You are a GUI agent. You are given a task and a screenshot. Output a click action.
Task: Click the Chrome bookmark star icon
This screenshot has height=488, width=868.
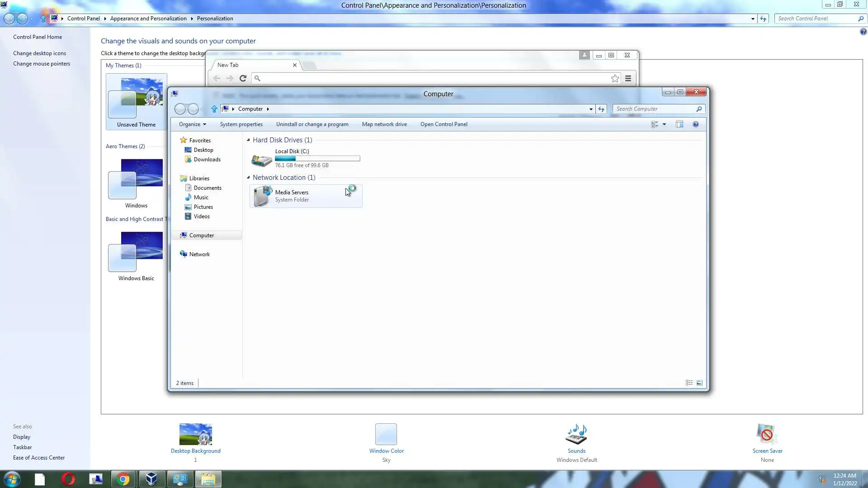point(615,79)
